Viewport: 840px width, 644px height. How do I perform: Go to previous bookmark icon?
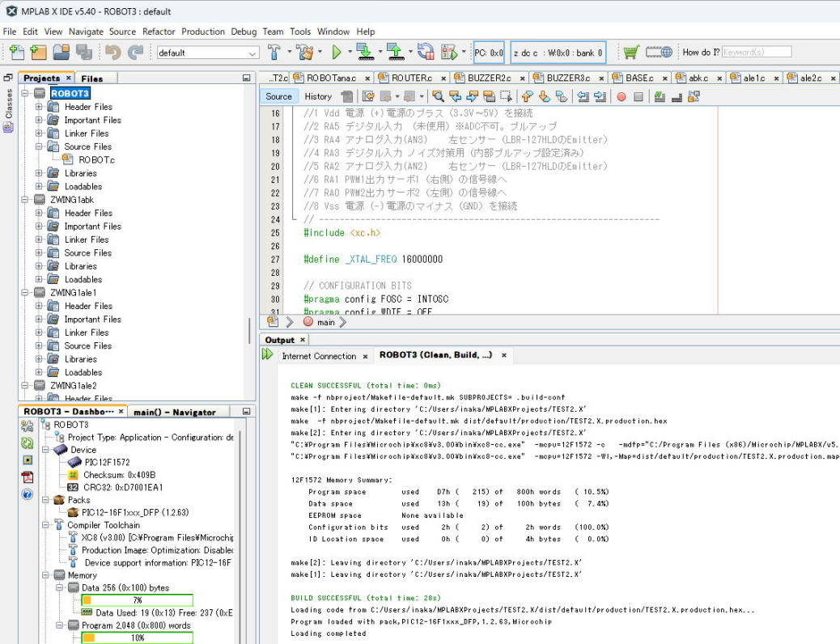[527, 96]
